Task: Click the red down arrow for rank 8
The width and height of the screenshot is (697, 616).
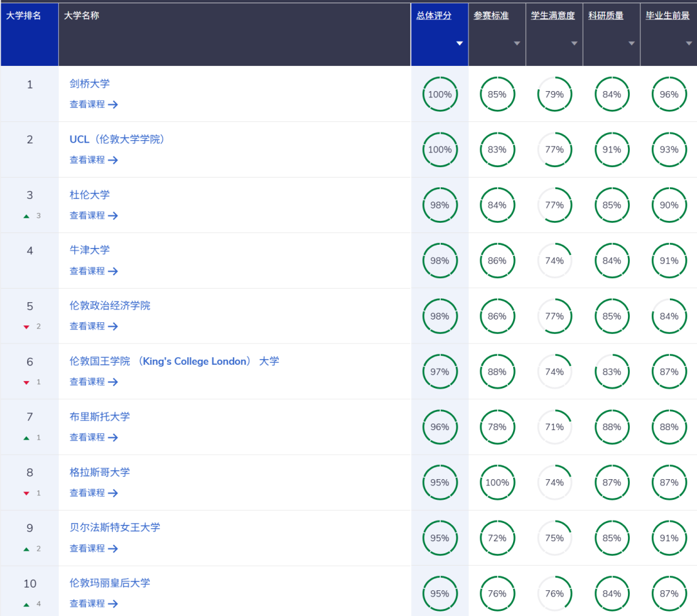Action: click(x=26, y=493)
